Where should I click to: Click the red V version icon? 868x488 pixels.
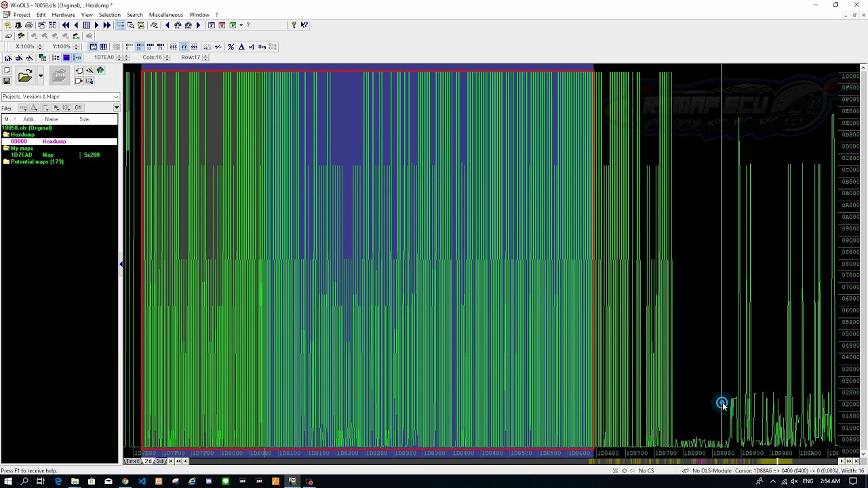pos(222,25)
